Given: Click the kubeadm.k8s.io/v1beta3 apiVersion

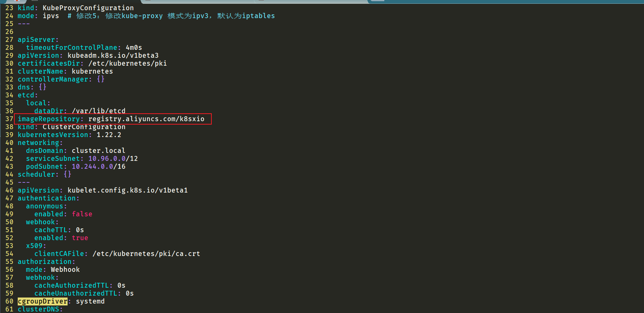Looking at the screenshot, I should (113, 56).
